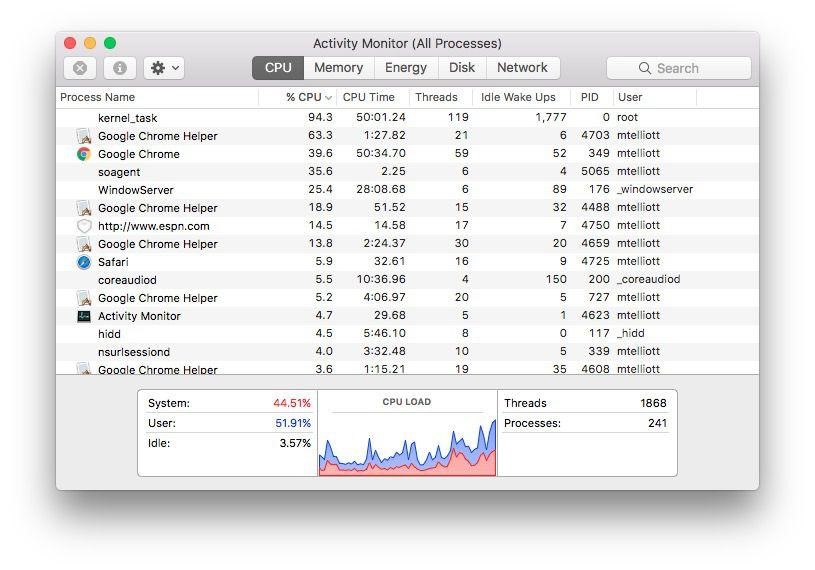Select the Activity Monitor process name

click(x=139, y=316)
